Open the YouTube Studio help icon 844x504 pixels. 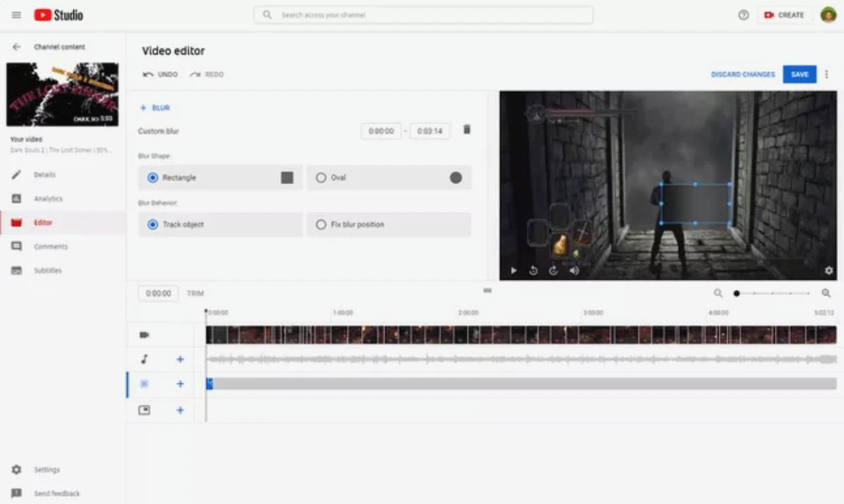pos(743,15)
